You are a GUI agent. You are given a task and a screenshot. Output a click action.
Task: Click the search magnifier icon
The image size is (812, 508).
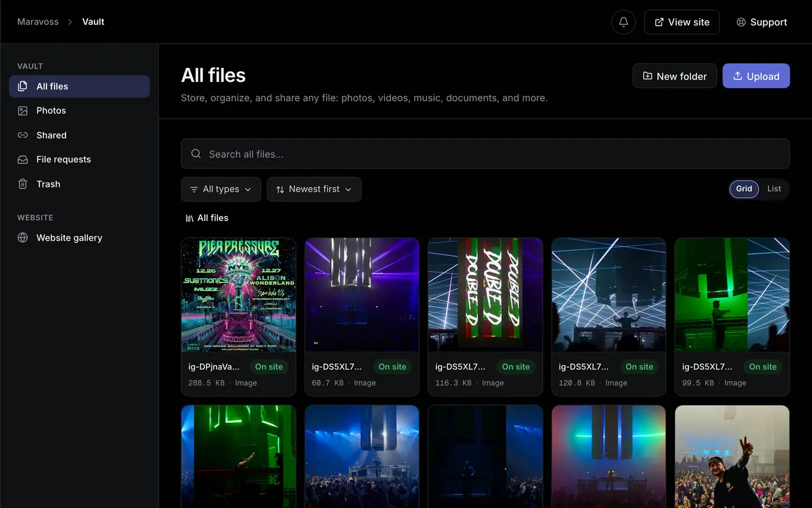197,154
